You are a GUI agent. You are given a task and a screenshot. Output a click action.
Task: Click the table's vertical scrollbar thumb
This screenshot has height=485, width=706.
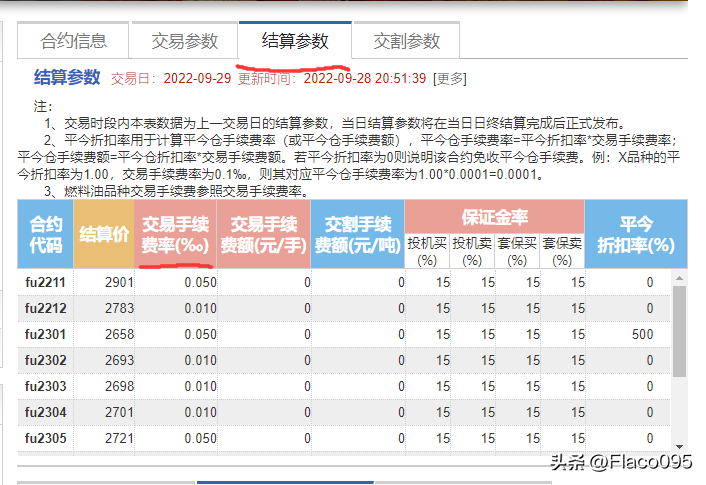click(679, 331)
